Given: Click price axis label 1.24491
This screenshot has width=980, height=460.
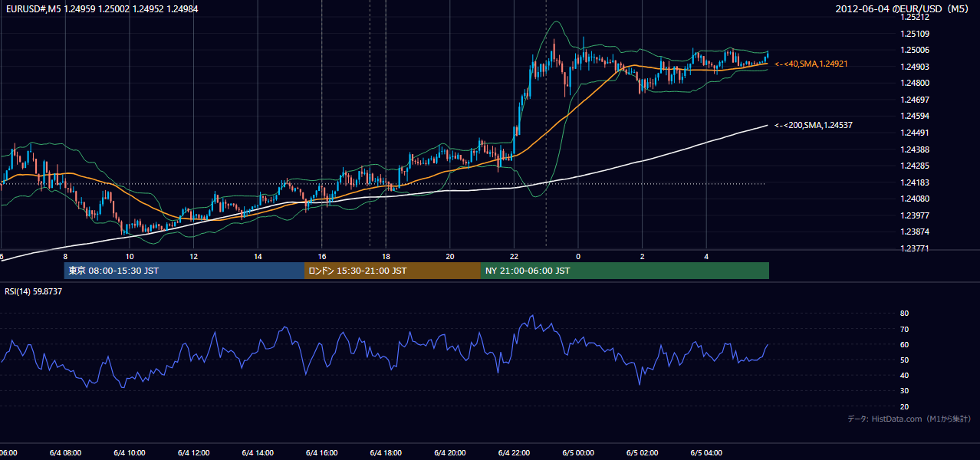Looking at the screenshot, I should (915, 133).
